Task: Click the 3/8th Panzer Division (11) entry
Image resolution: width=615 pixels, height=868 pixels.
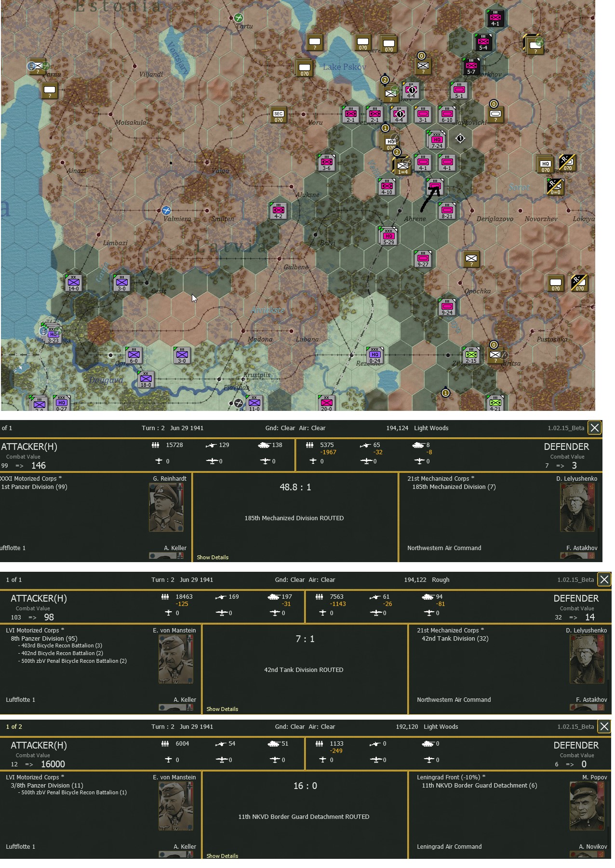Action: tap(47, 786)
